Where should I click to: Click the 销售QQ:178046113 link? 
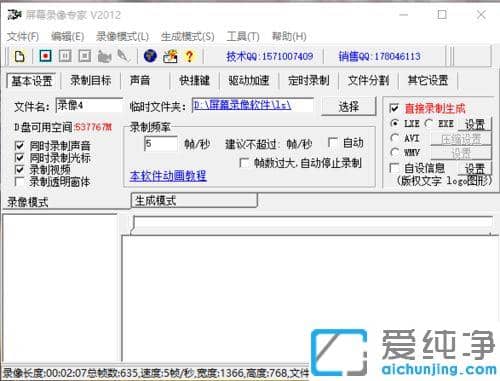click(379, 56)
